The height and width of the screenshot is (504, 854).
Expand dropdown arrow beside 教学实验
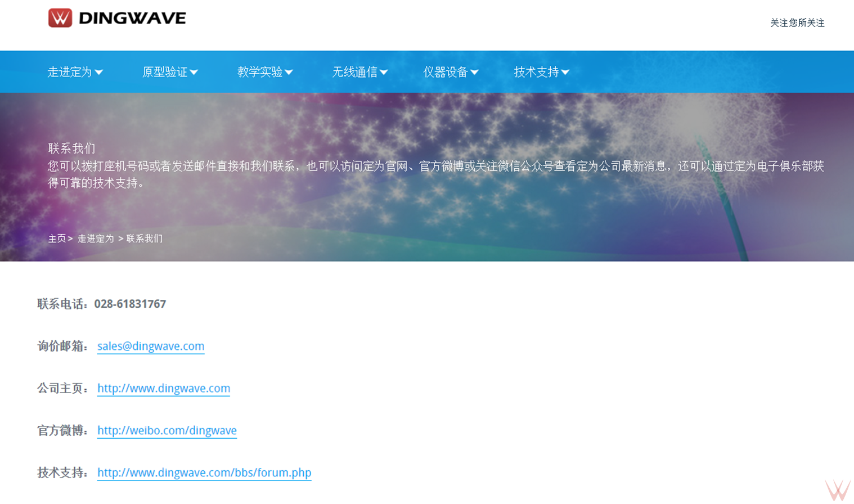(289, 73)
